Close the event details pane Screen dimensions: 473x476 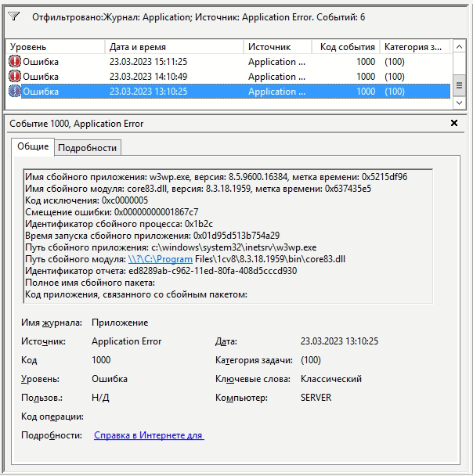point(454,123)
